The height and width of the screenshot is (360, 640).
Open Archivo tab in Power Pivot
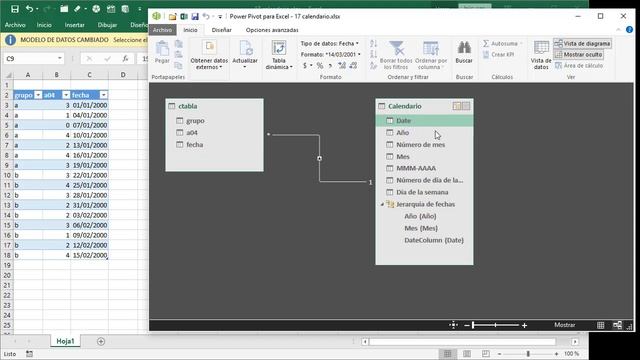pyautogui.click(x=162, y=30)
